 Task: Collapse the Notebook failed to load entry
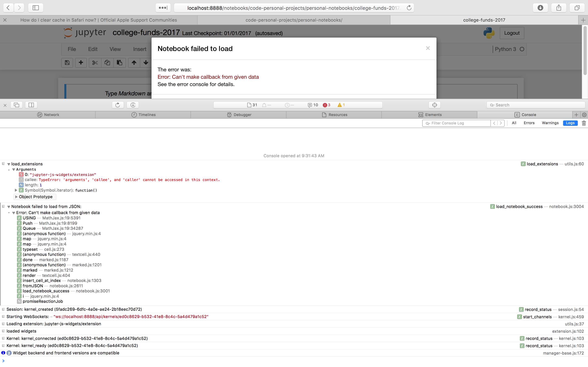[x=9, y=206]
